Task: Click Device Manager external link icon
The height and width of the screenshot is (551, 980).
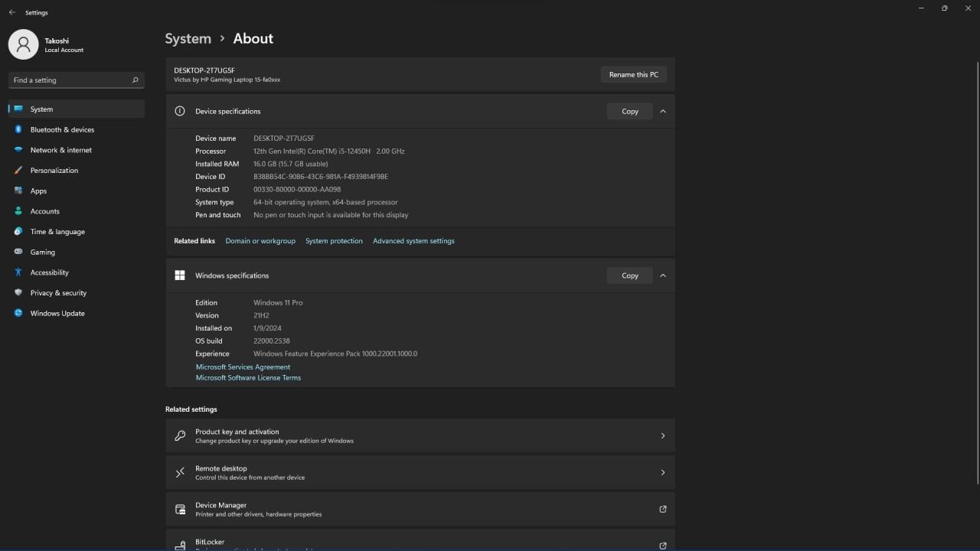Action: coord(663,509)
